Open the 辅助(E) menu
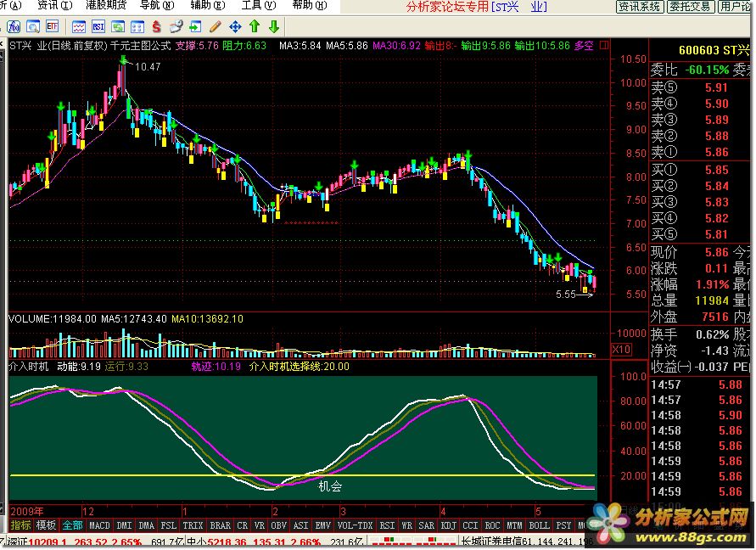This screenshot has width=756, height=550. (x=208, y=5)
